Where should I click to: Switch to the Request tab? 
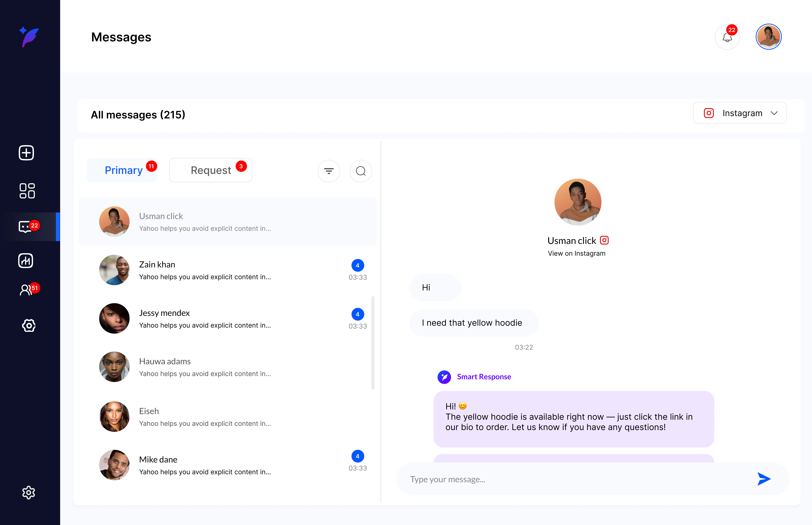211,170
